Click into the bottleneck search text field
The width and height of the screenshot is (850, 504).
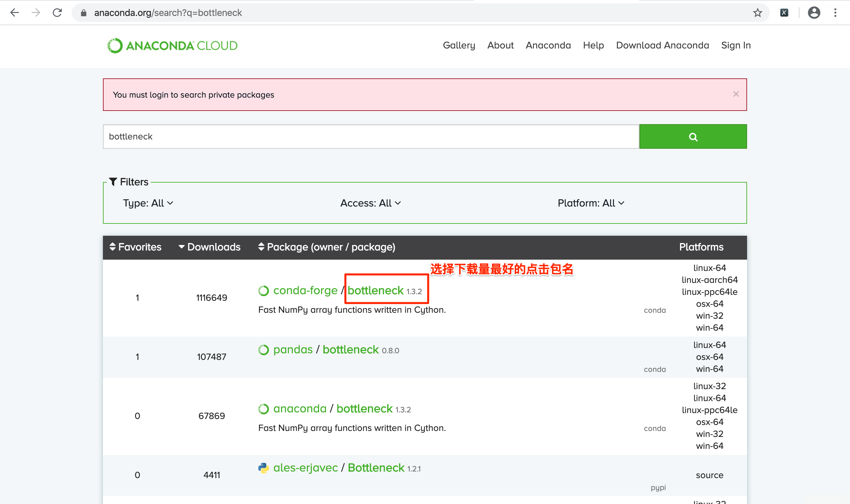click(370, 136)
